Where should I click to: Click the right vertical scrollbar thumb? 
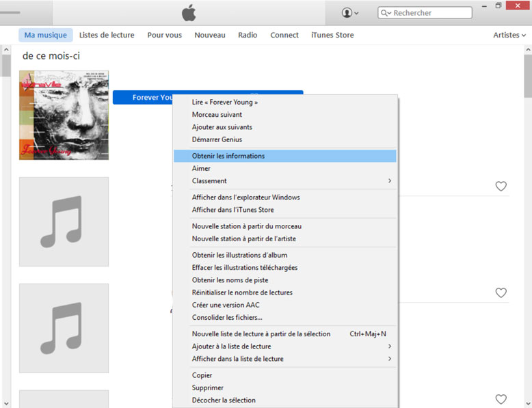coord(528,76)
